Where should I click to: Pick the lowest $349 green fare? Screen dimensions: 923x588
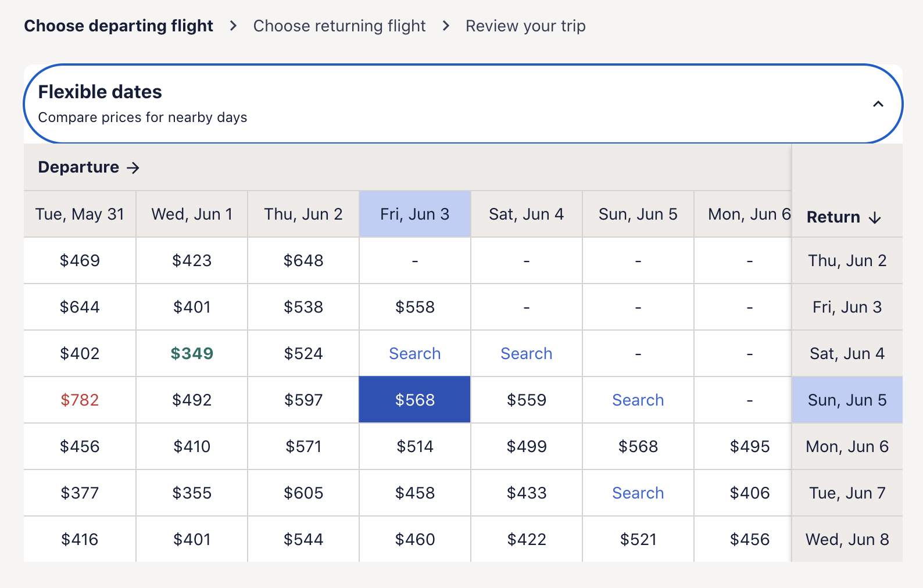pos(192,354)
